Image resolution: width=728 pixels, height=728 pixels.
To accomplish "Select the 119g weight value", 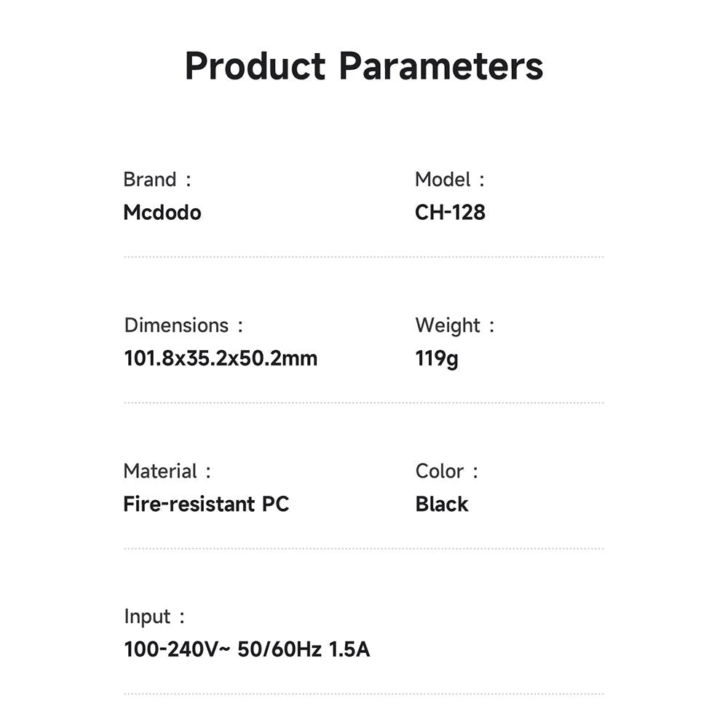I will [436, 360].
